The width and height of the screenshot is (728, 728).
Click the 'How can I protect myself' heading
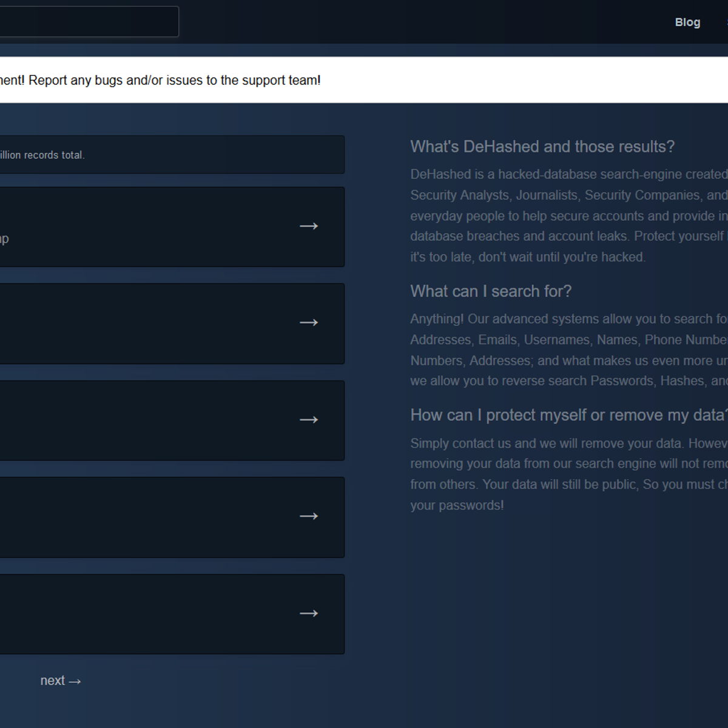point(568,415)
